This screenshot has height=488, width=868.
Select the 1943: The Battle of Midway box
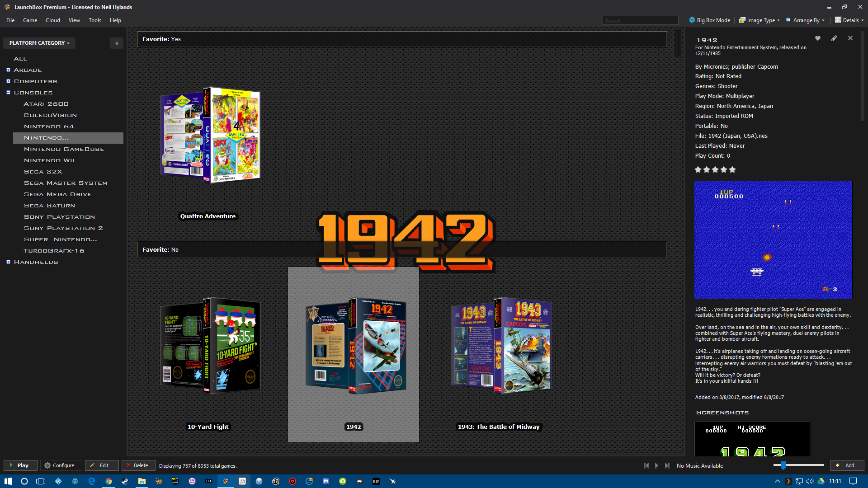(x=501, y=346)
